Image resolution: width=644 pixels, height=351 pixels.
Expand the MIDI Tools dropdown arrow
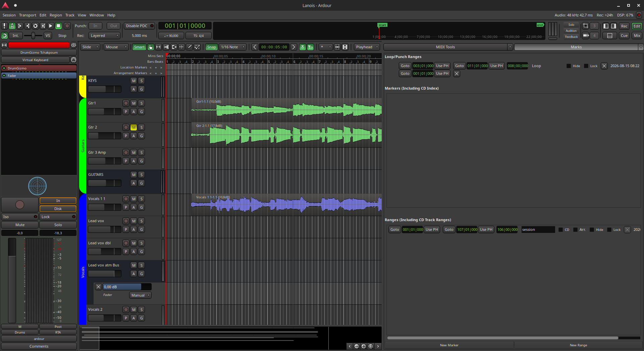coord(510,47)
